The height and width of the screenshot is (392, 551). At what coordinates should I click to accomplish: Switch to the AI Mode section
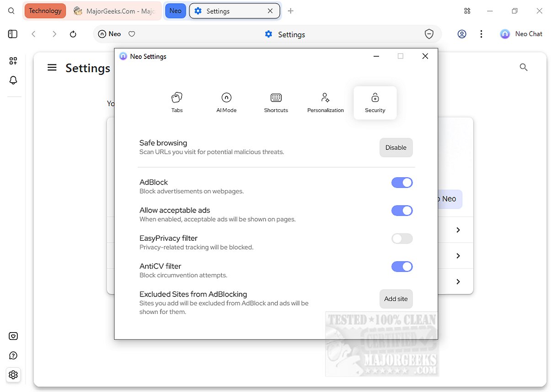click(226, 102)
